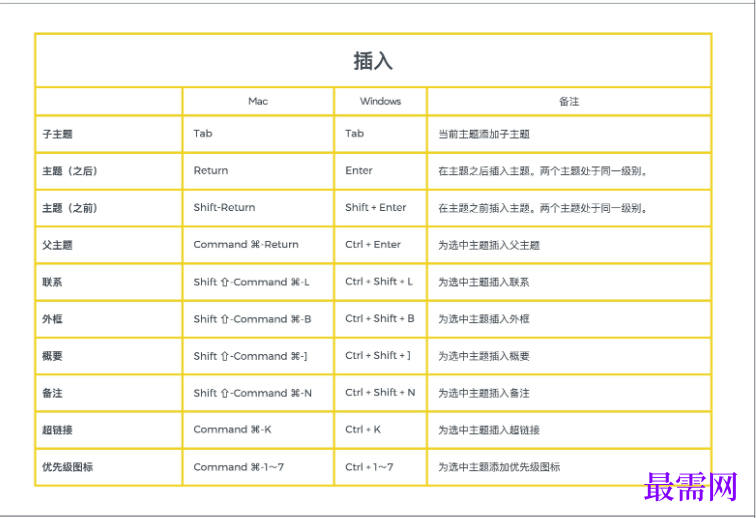Click the 插入 table title
756x518 pixels.
(373, 61)
